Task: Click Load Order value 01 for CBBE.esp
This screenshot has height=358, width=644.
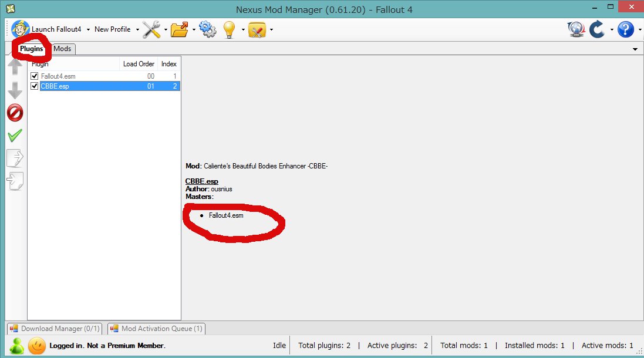Action: pyautogui.click(x=151, y=86)
